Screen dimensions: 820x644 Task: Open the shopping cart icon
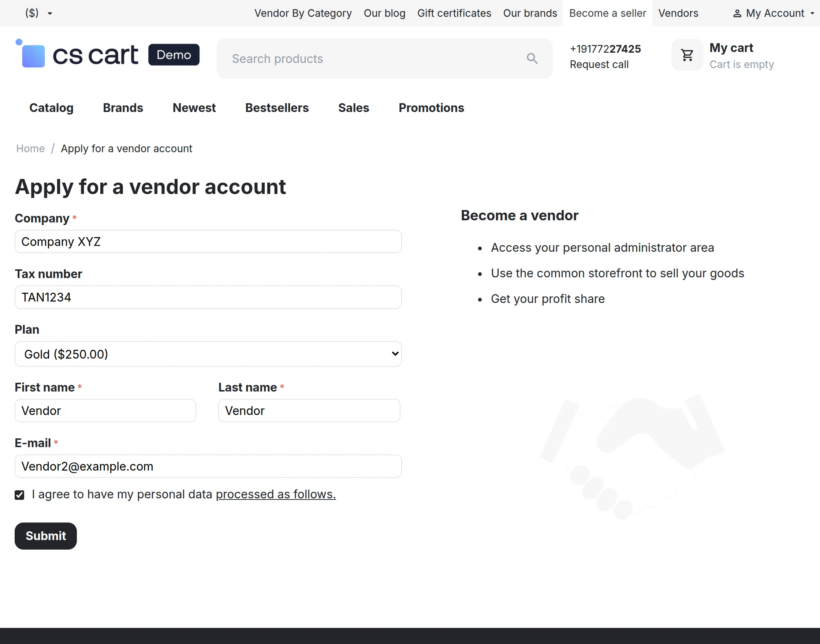687,55
